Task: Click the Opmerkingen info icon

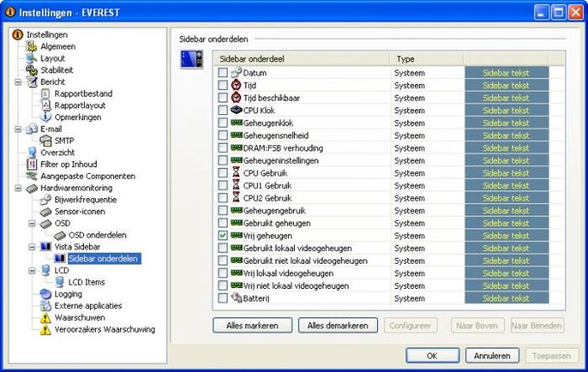Action: (45, 117)
